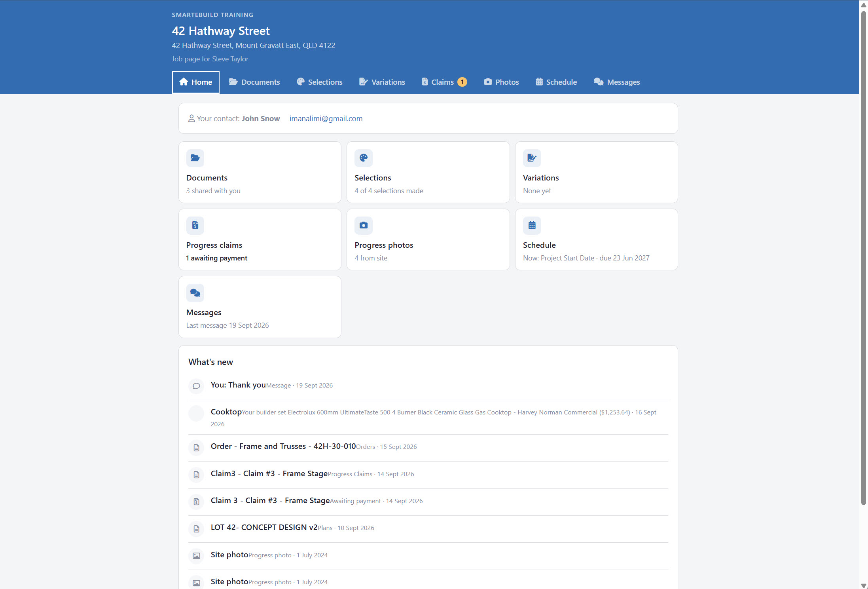Image resolution: width=868 pixels, height=589 pixels.
Task: Open the Home tab
Action: tap(195, 82)
